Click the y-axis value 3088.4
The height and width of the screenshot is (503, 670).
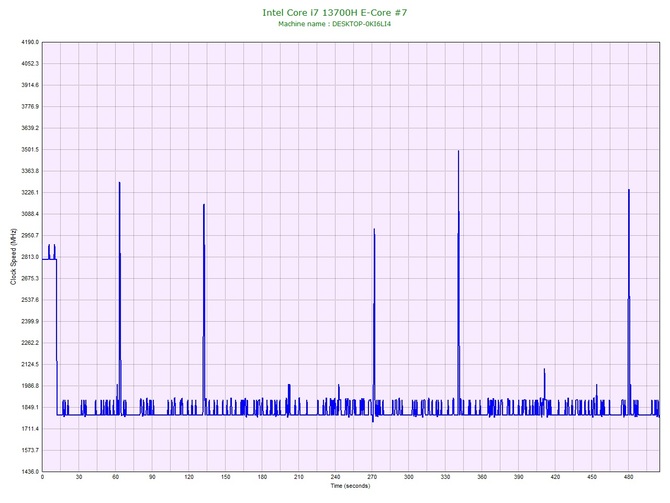coord(30,214)
